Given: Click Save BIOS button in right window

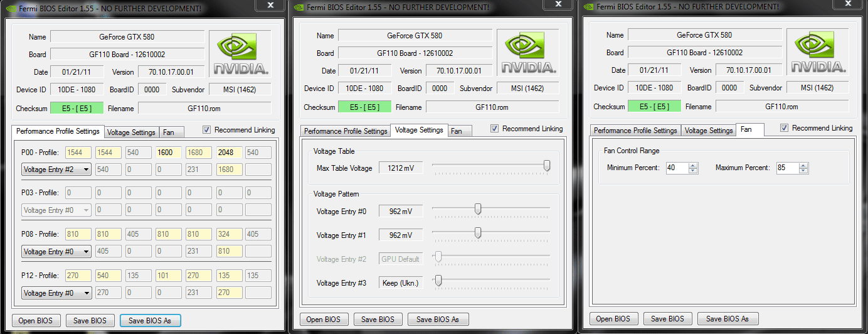Looking at the screenshot, I should tap(668, 318).
